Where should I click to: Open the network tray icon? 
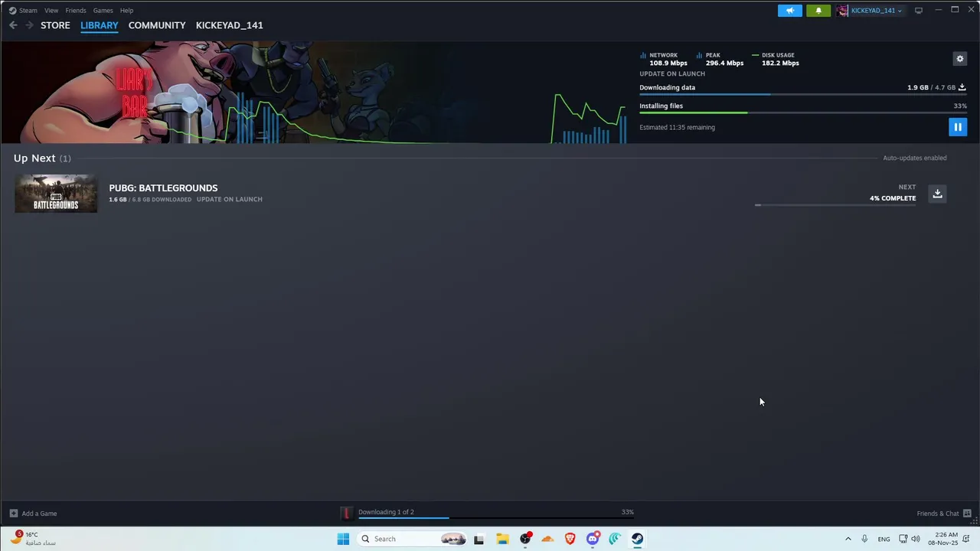(903, 539)
